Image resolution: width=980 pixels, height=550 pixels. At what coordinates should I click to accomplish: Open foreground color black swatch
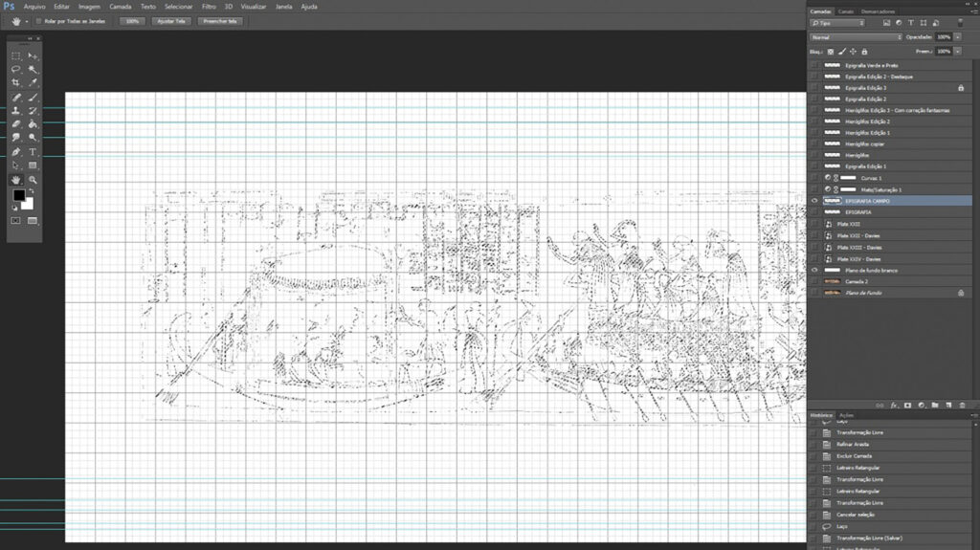[x=18, y=195]
